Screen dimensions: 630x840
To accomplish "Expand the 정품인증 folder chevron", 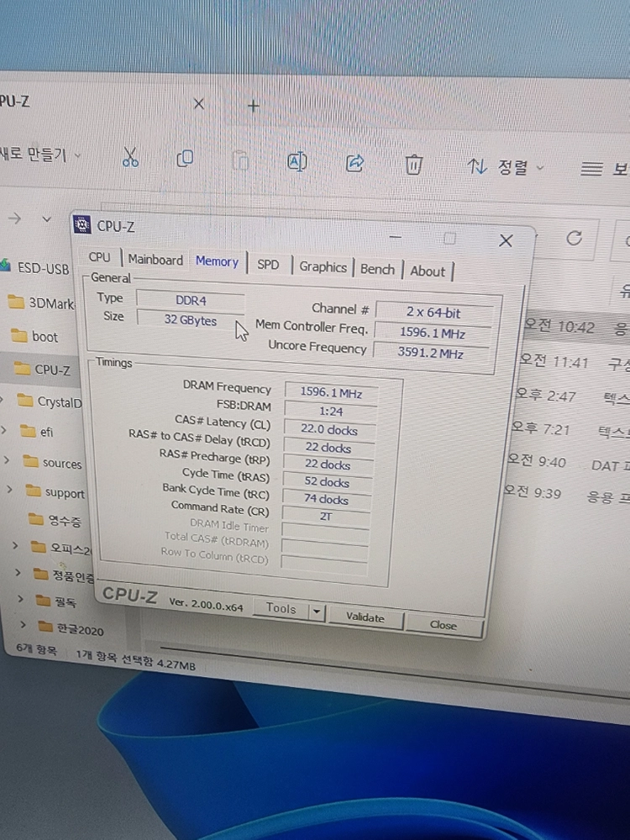I will click(18, 573).
